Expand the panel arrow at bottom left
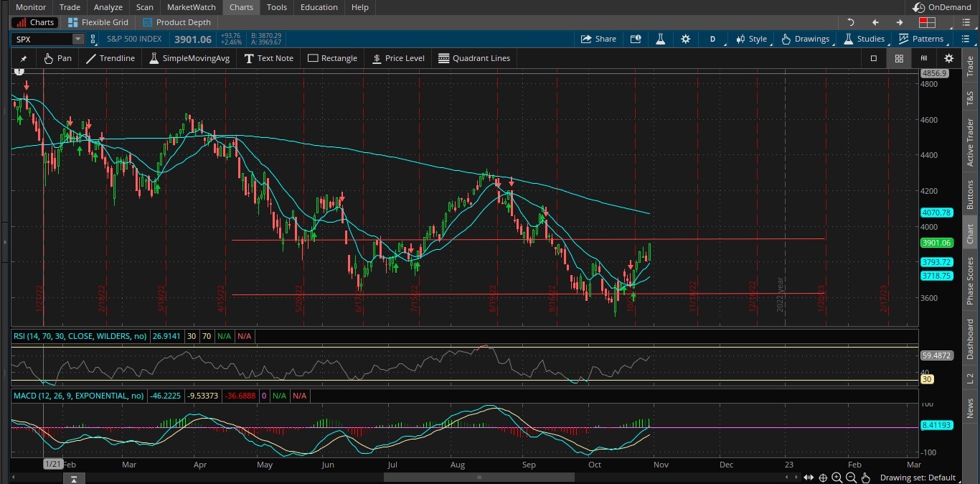 74,479
